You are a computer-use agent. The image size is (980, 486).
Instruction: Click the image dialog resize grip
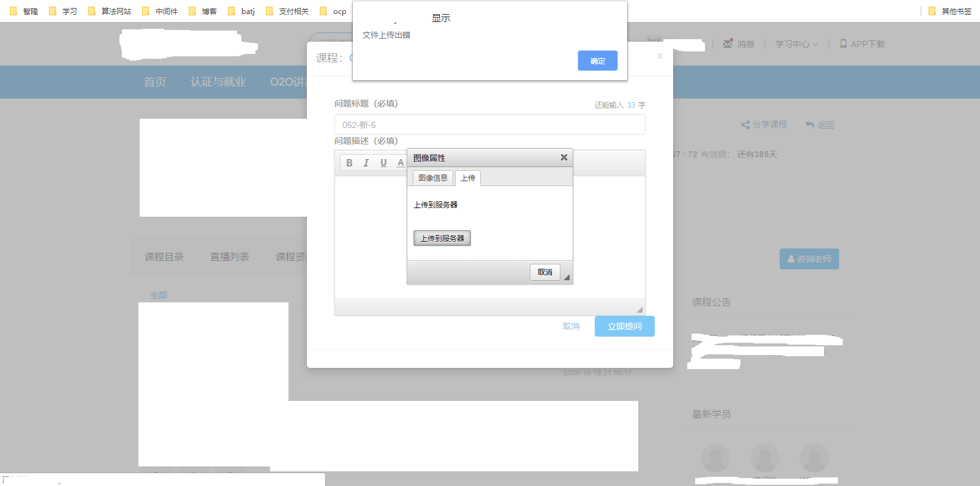tap(567, 278)
